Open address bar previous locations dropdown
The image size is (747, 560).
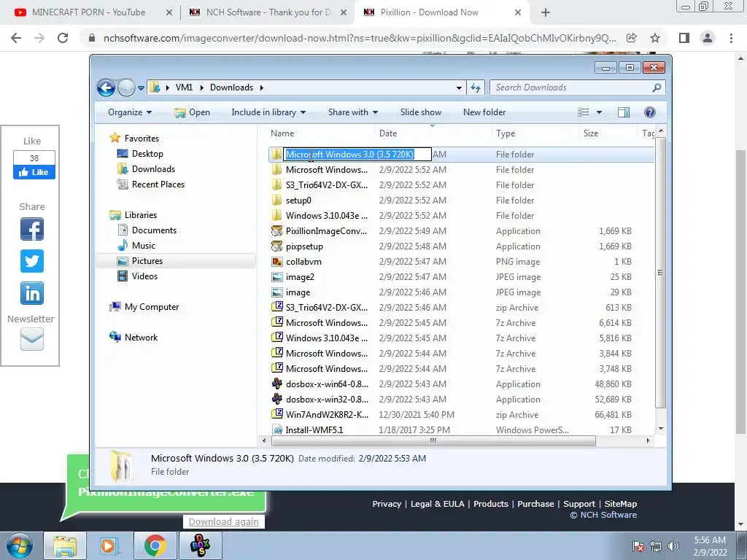click(x=459, y=88)
